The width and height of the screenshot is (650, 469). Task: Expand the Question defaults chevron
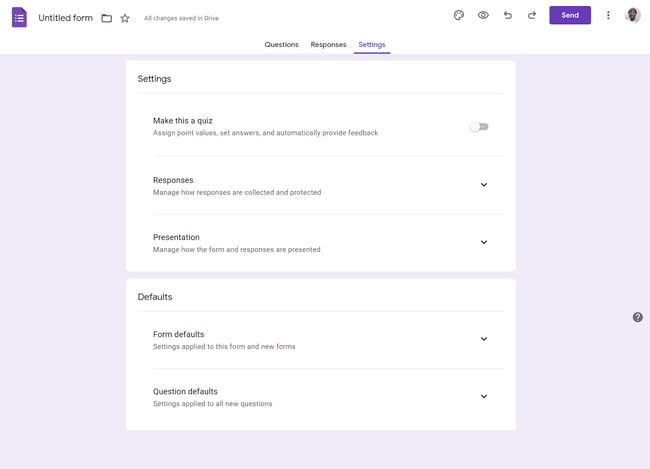click(484, 396)
